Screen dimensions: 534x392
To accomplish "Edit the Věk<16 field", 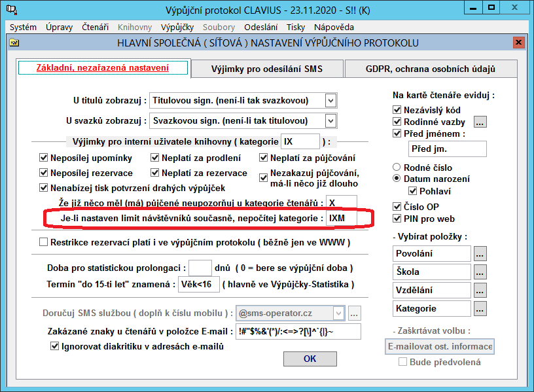I will 199,285.
